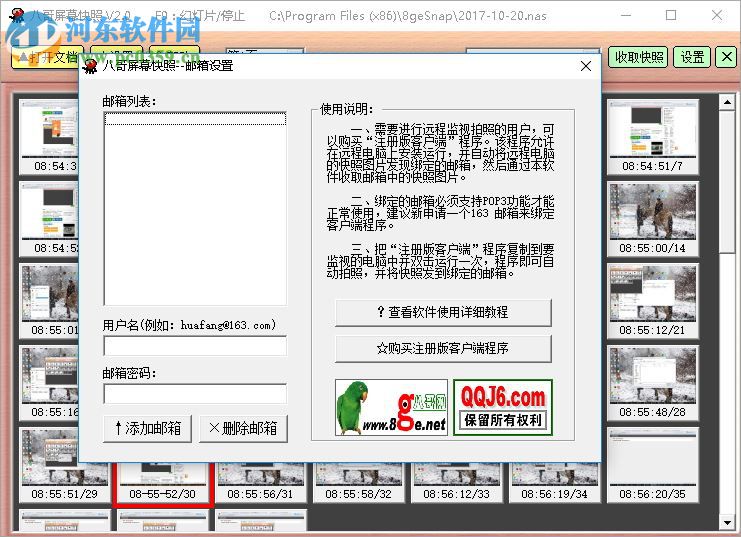Open snapshot thumbnail 08:56:19/34
741x537 pixels.
tap(554, 482)
